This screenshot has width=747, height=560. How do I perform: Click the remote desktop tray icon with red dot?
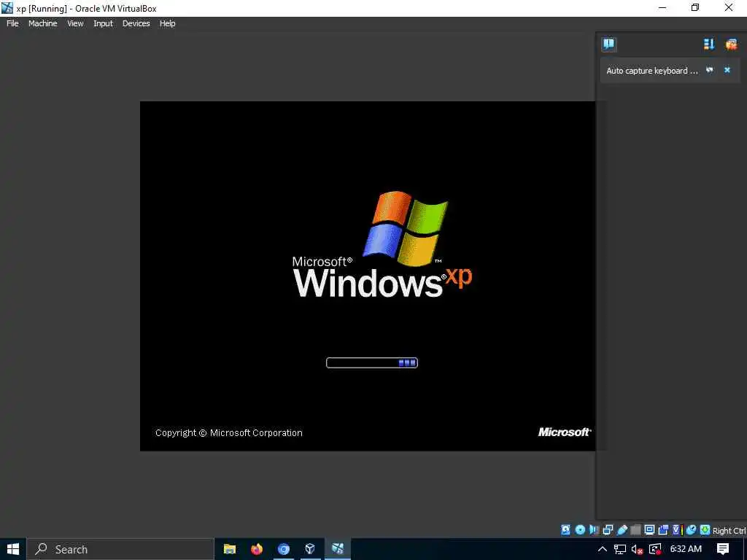655,549
